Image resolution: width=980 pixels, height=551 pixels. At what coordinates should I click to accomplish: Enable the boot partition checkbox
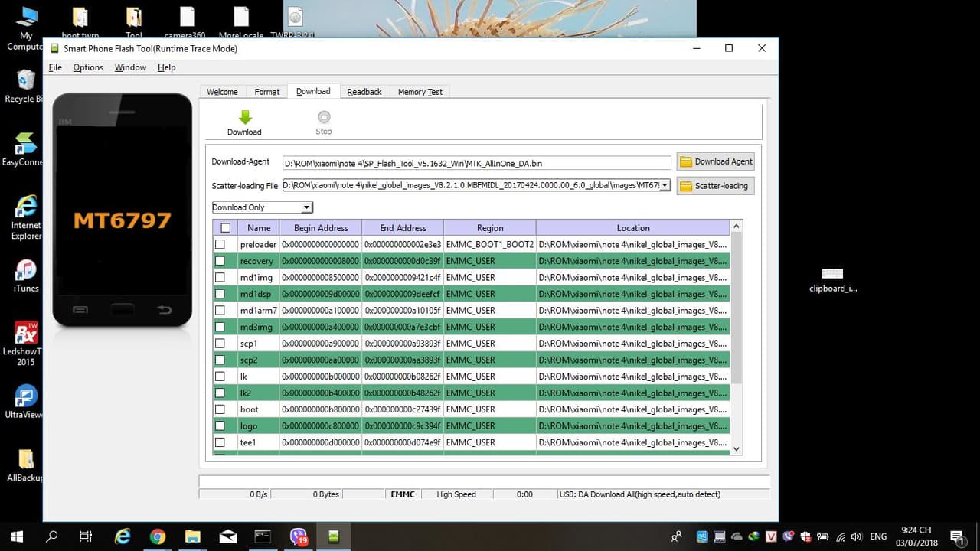point(220,409)
